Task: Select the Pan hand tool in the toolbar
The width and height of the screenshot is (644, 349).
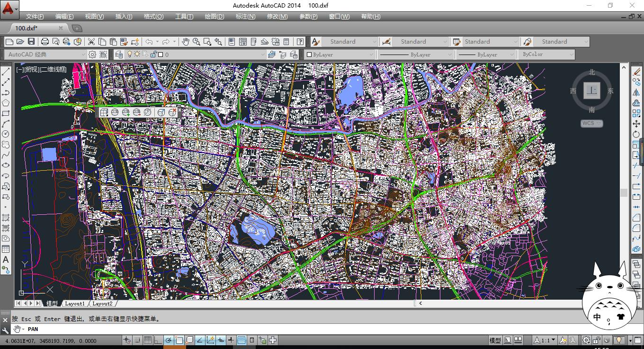Action: click(186, 42)
